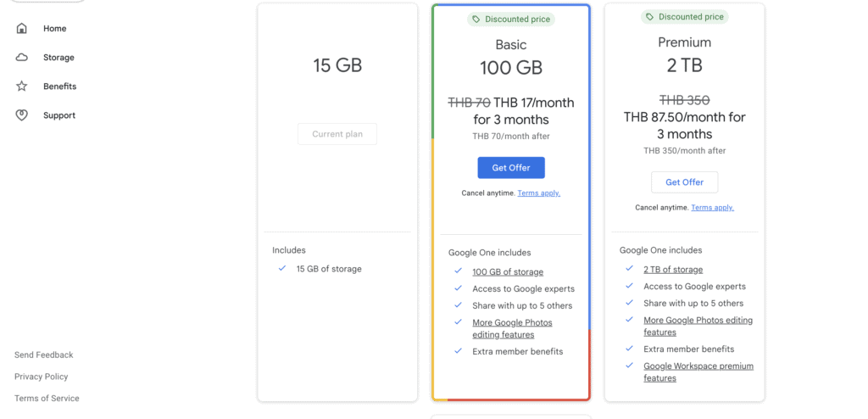Click checkmark next to Google Workspace premium features
The width and height of the screenshot is (868, 419).
point(630,366)
